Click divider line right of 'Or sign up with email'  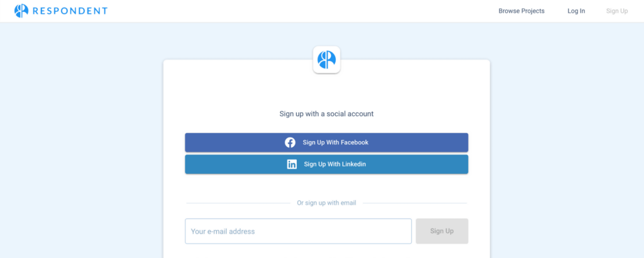(415, 203)
